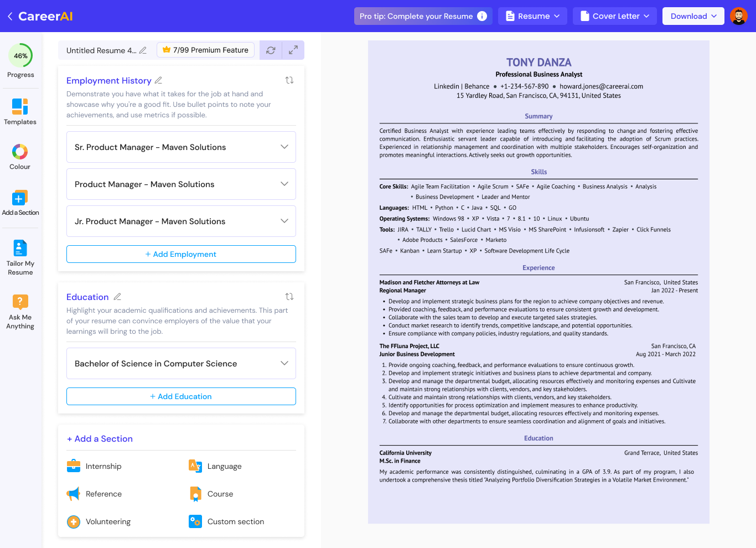Select the Internship section icon
The width and height of the screenshot is (756, 548).
tap(73, 466)
